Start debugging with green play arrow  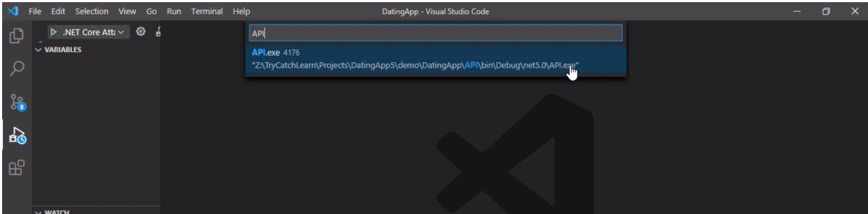[x=53, y=32]
